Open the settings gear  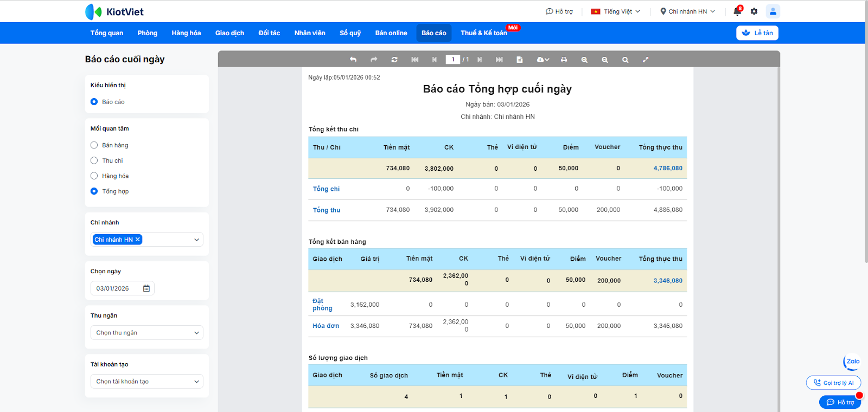[754, 11]
